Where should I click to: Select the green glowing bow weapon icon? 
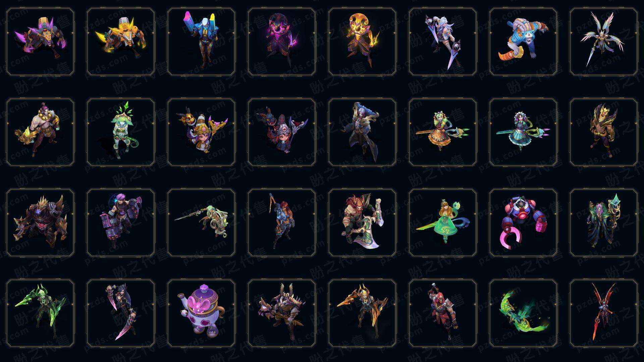click(x=523, y=313)
